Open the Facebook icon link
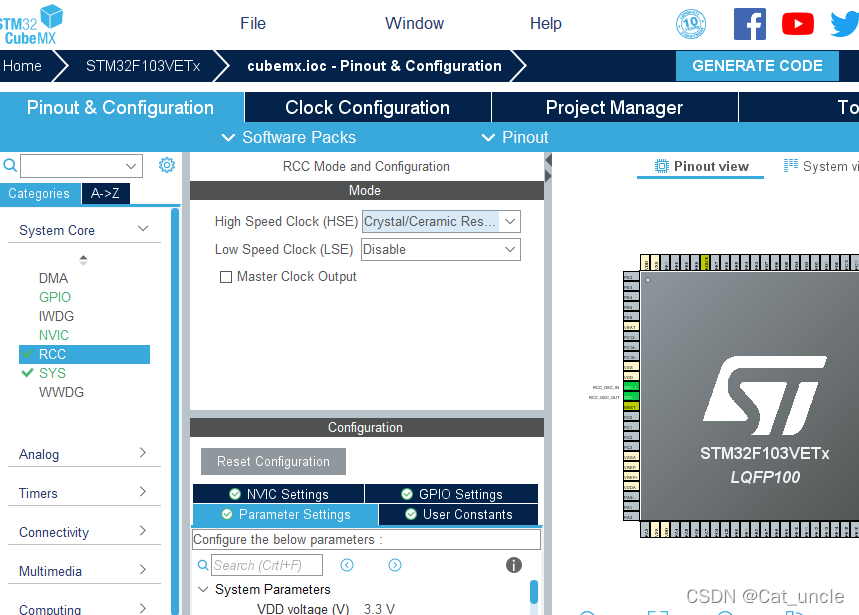The height and width of the screenshot is (615, 859). 749,24
